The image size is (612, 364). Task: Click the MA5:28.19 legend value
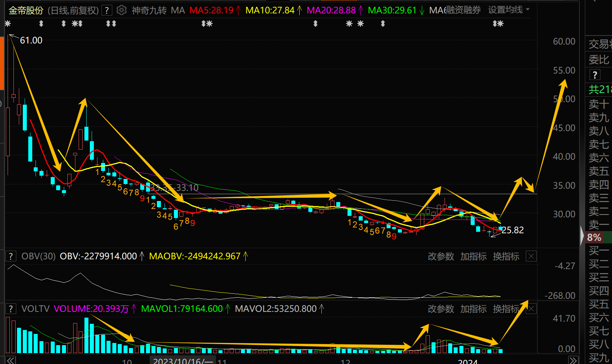click(x=211, y=11)
